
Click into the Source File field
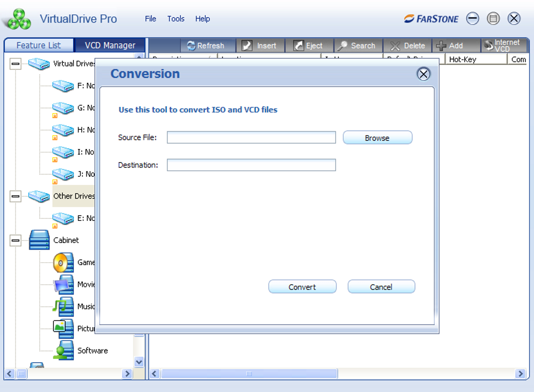click(251, 137)
